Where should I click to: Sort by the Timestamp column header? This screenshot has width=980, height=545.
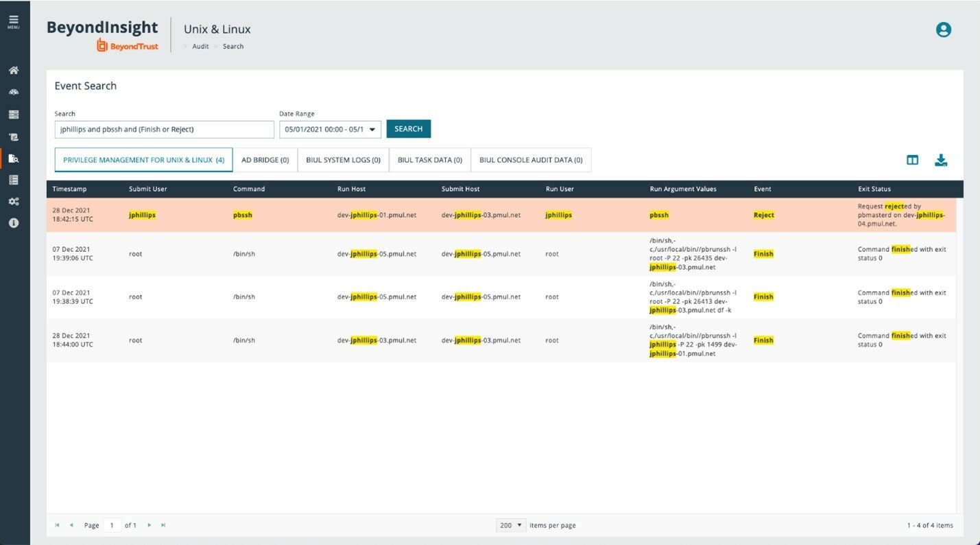(69, 189)
